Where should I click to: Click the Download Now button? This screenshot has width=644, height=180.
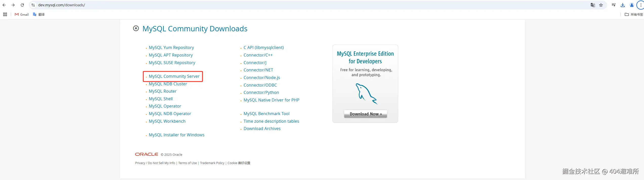coord(366,114)
